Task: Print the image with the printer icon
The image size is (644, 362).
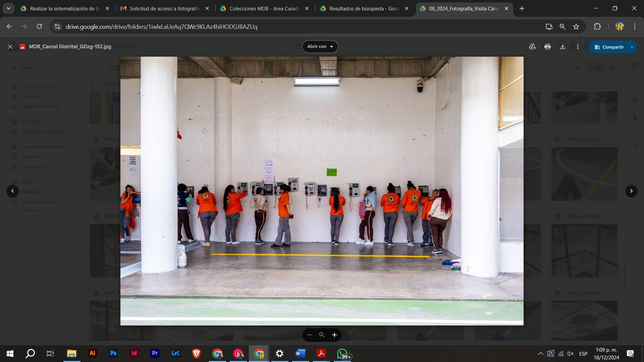Action: click(547, 47)
